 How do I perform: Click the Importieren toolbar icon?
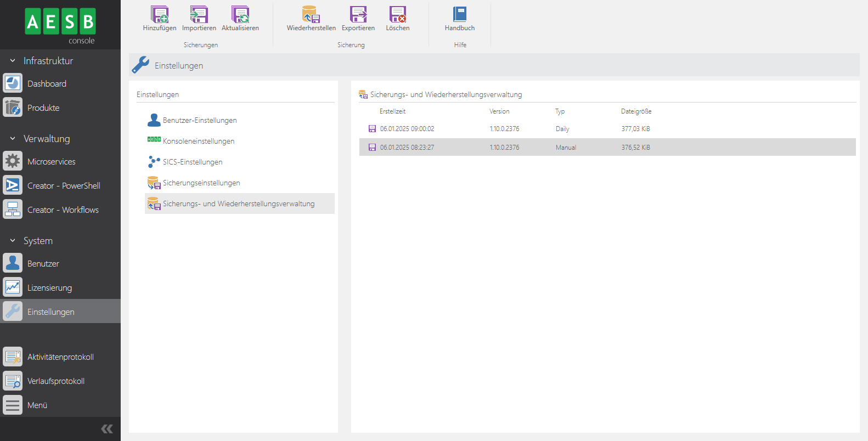click(199, 15)
